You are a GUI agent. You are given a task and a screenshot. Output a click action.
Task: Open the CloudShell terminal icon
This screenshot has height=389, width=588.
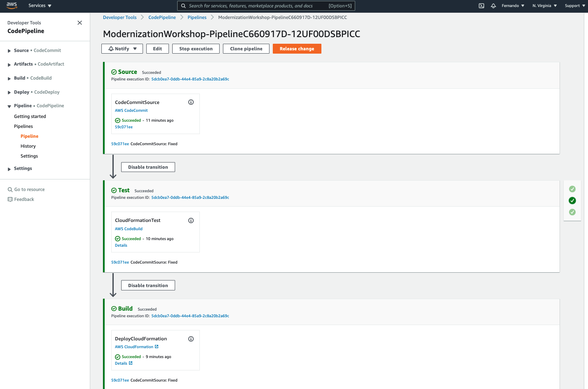[x=481, y=6]
